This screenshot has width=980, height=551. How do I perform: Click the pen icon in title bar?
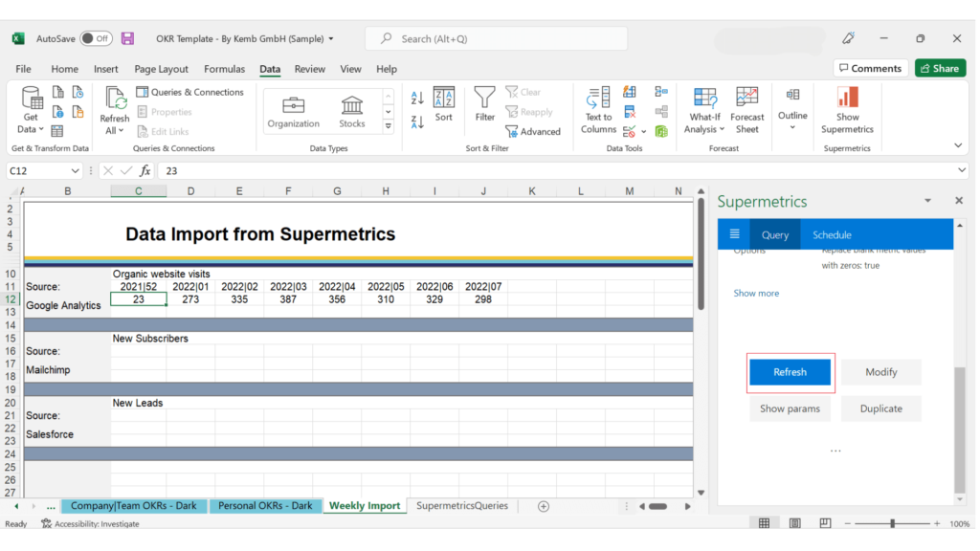[x=848, y=38]
